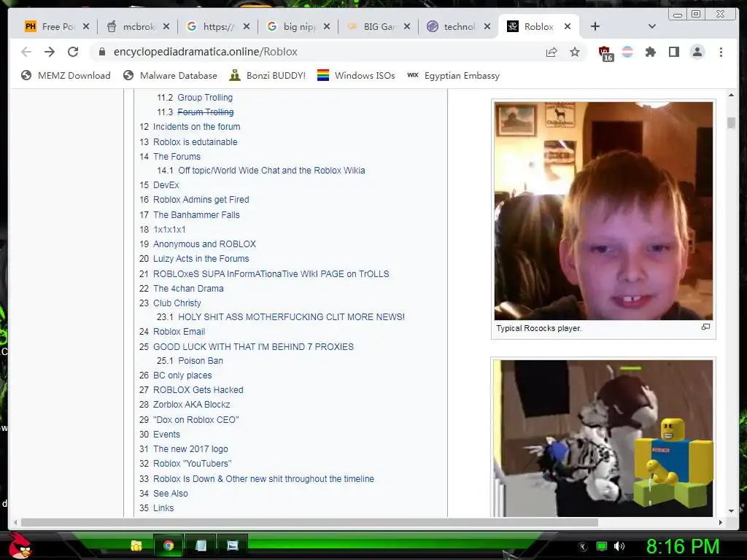Bookmark this page with the star icon
Screen dimensions: 747x560
tap(575, 52)
